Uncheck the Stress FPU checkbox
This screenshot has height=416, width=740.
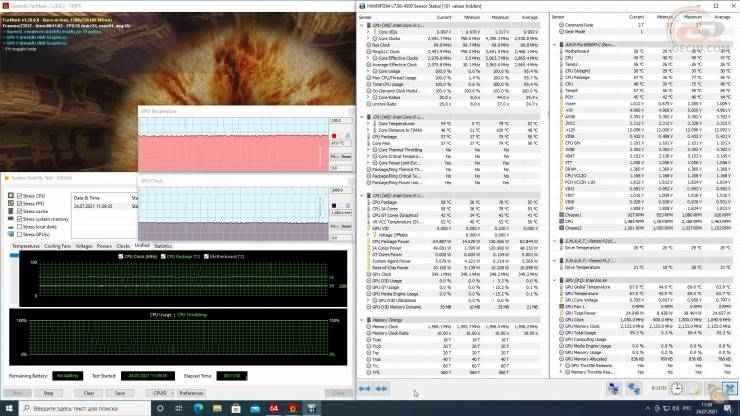19,204
